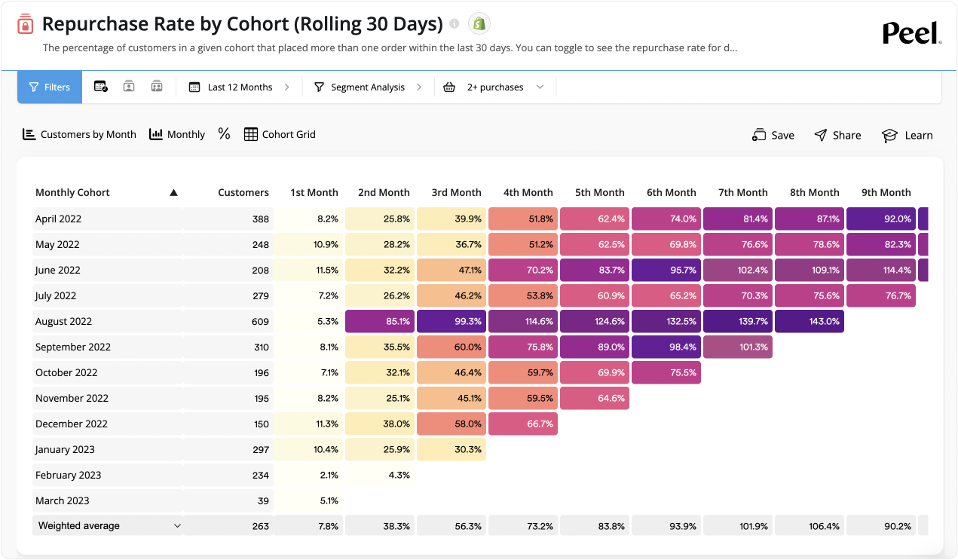The width and height of the screenshot is (958, 560).
Task: Toggle sort order on Monthly Cohort column
Action: [x=173, y=192]
